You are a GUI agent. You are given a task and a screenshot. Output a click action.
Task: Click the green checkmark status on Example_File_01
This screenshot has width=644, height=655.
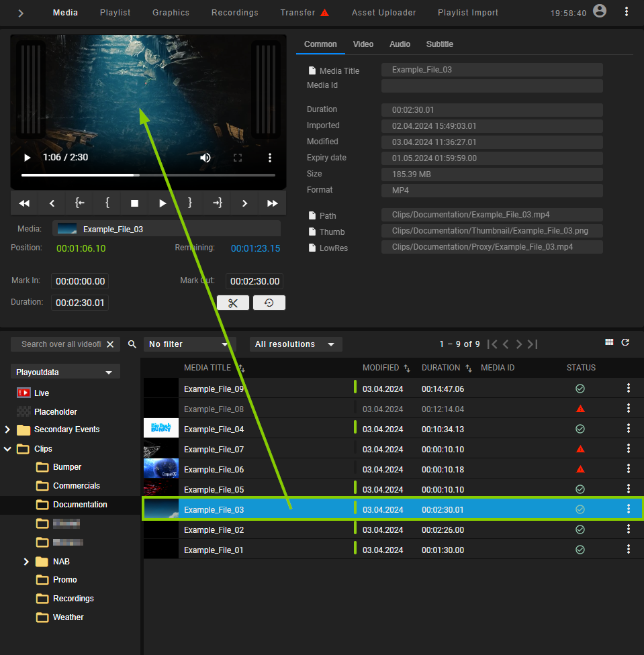pyautogui.click(x=580, y=549)
